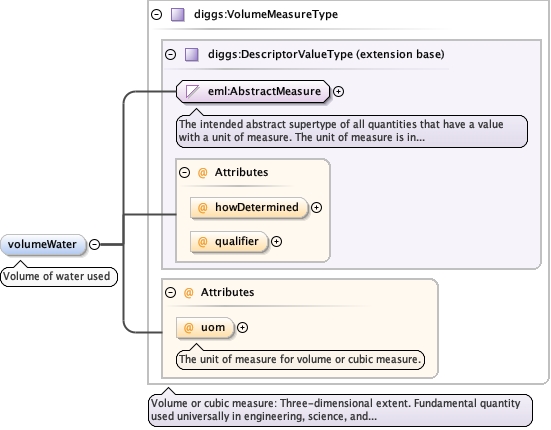Screen dimensions: 551x430
Task: Select the qualifier attribute node
Action: (x=229, y=242)
